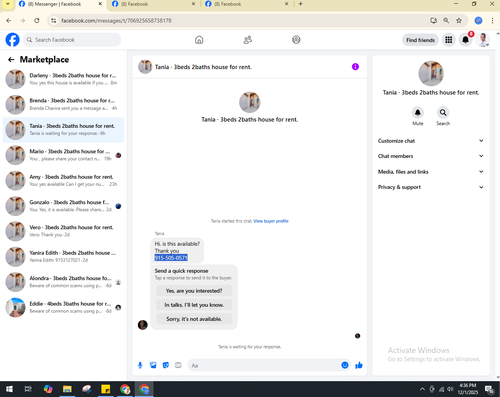The width and height of the screenshot is (500, 397).
Task: Send quick reply 'Sorry, it's not available.'
Action: coord(194,319)
